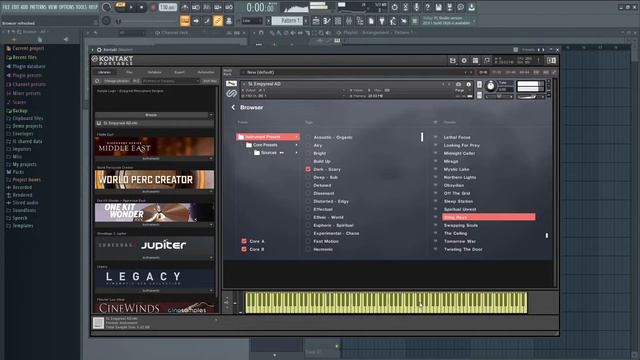Open Kontakt options gear icon
640x360 pixels.
(x=464, y=60)
